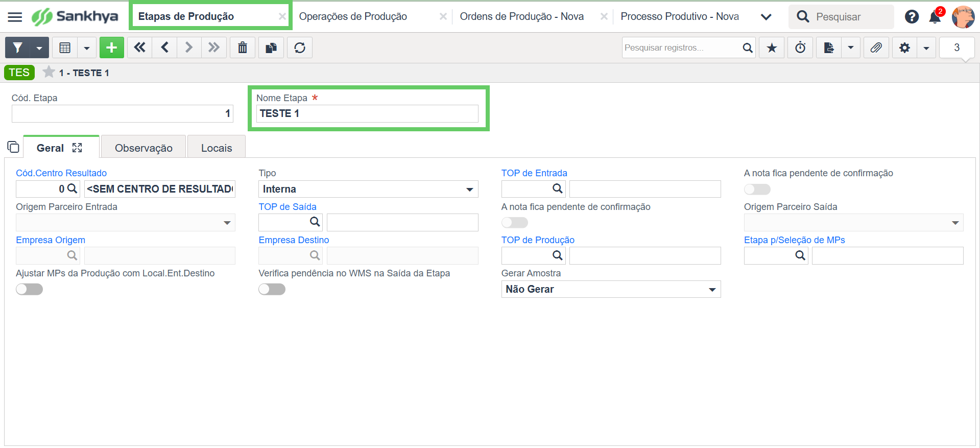The width and height of the screenshot is (980, 448).
Task: Switch to Etapas de Produção tab
Action: tap(186, 16)
